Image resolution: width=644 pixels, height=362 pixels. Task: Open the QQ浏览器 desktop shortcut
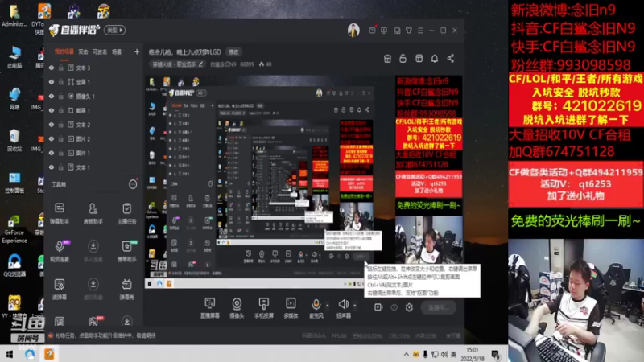tap(14, 265)
